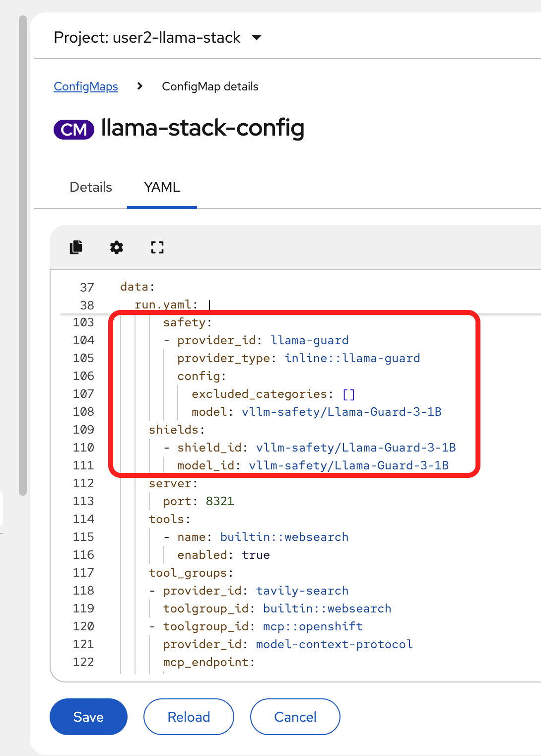Save the ConfigMap changes

(x=88, y=717)
